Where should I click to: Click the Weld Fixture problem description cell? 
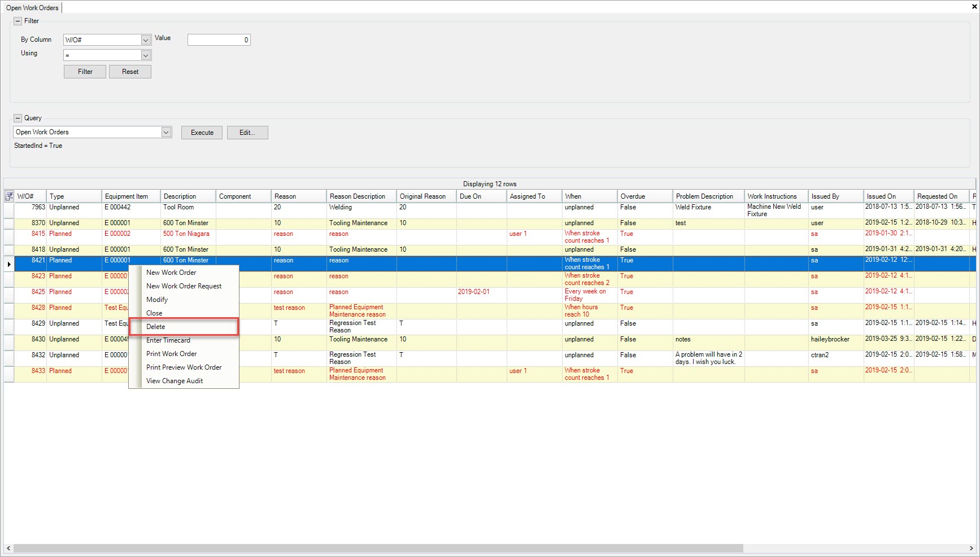[x=709, y=210]
